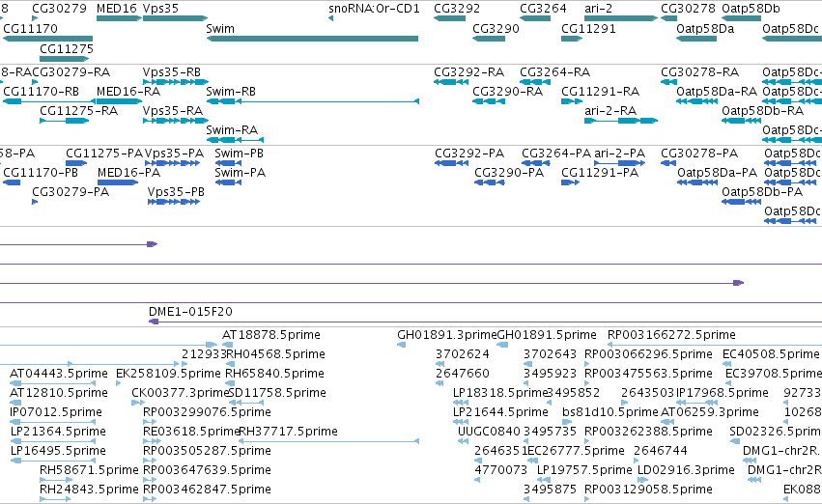
Task: Select EST EK258109.5prime
Action: point(118,383)
